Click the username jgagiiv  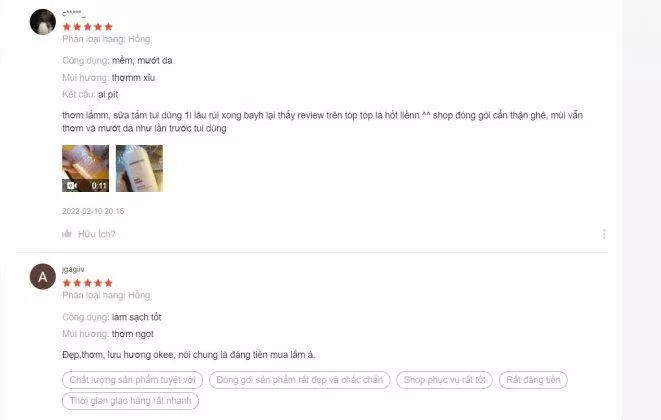point(73,269)
